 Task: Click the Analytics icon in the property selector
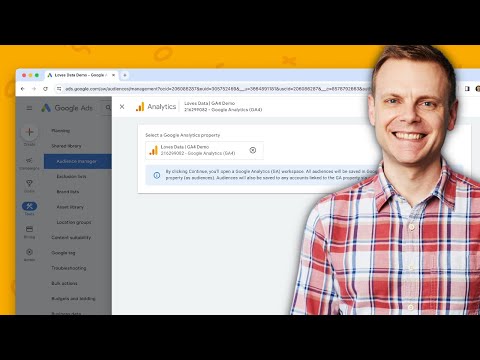(153, 150)
